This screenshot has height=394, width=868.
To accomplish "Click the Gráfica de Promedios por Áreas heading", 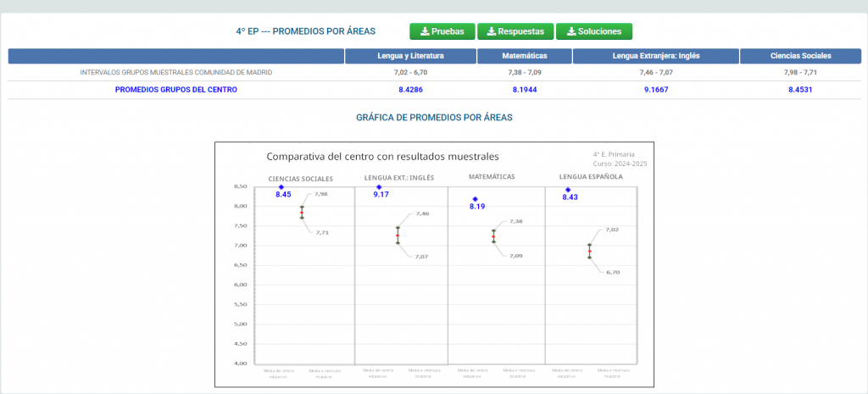I will click(x=434, y=117).
